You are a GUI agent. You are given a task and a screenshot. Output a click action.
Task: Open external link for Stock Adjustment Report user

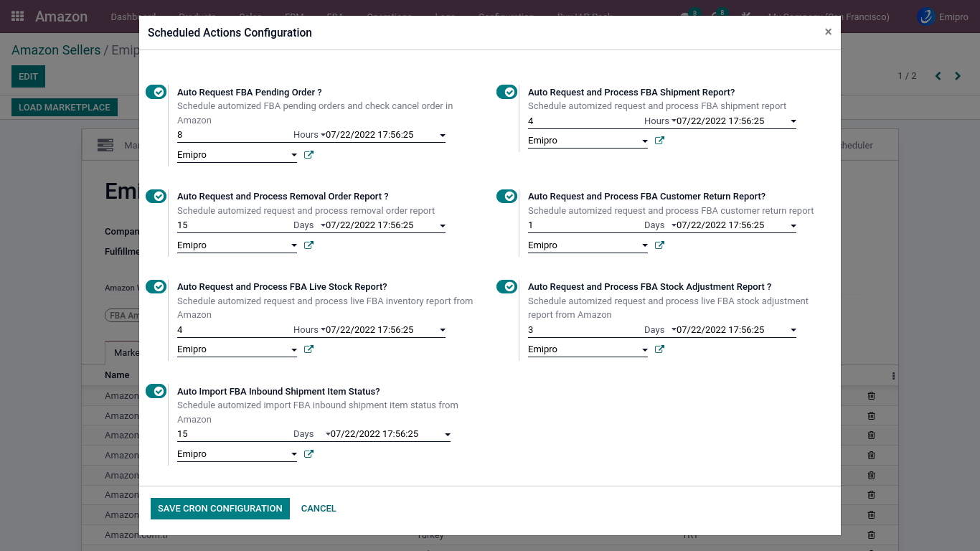(659, 349)
